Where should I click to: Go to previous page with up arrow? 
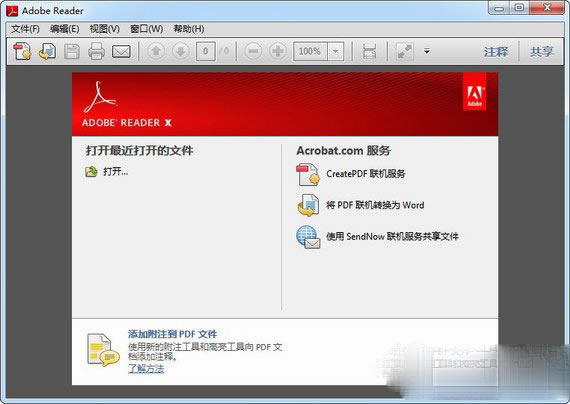click(x=156, y=51)
